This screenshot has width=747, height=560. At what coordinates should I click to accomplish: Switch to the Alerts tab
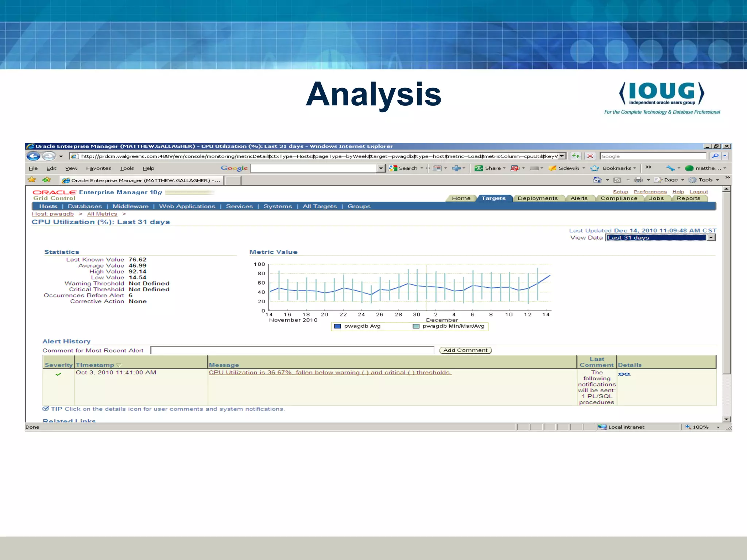[x=579, y=198]
